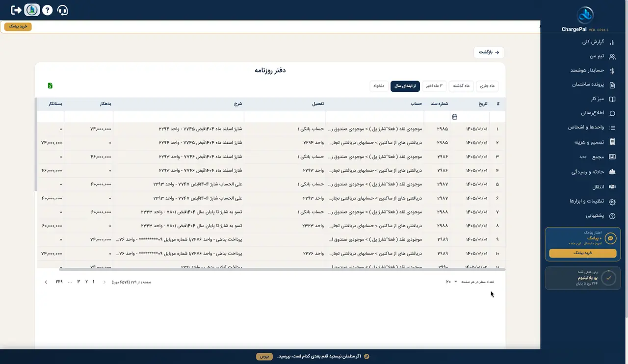The width and height of the screenshot is (628, 364).
Task: Click the list icon for واحدها و اشخاص
Action: pos(612,128)
